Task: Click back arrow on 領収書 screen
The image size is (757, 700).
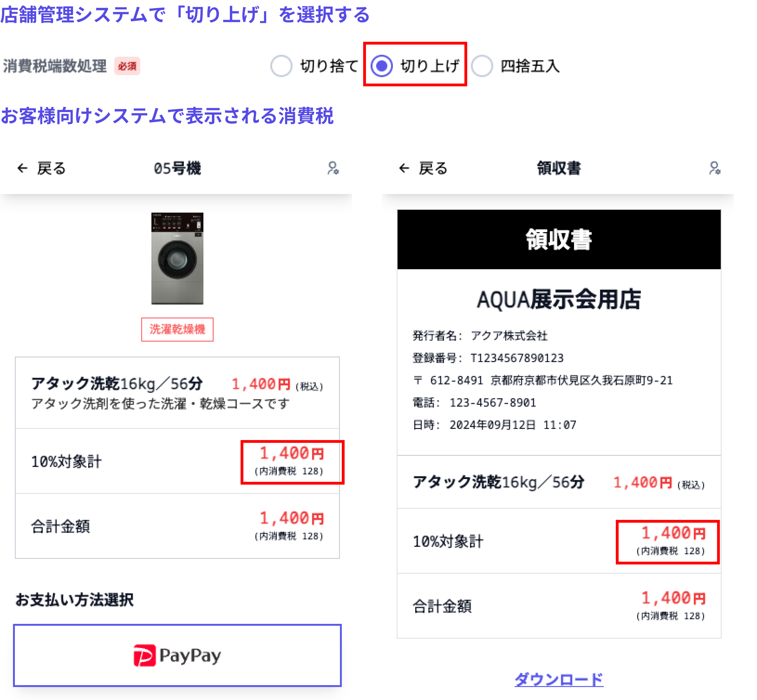Action: pos(404,168)
